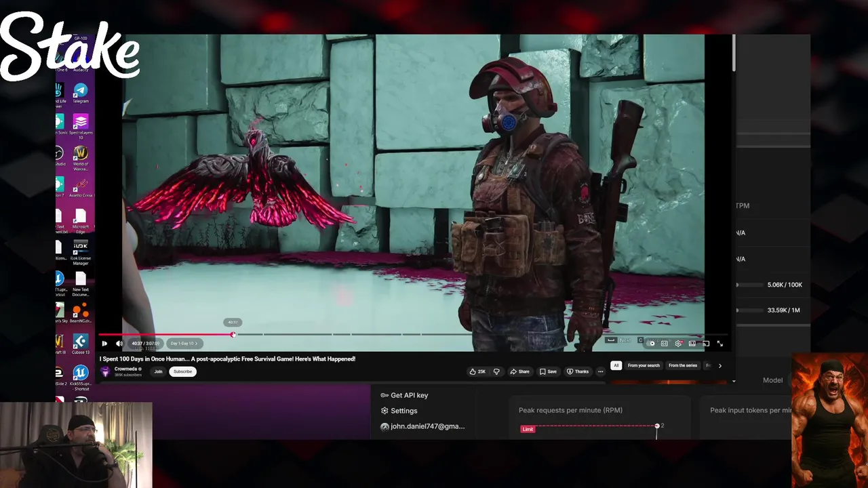Viewport: 868px width, 488px height.
Task: Click the dislike thumbs-down button
Action: (x=496, y=371)
